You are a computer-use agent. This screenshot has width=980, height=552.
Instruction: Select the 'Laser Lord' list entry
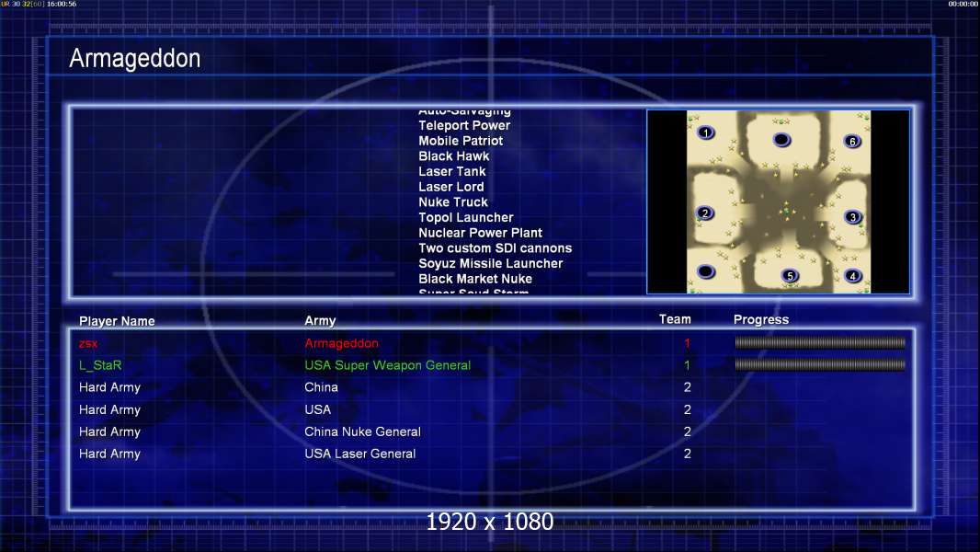(451, 187)
